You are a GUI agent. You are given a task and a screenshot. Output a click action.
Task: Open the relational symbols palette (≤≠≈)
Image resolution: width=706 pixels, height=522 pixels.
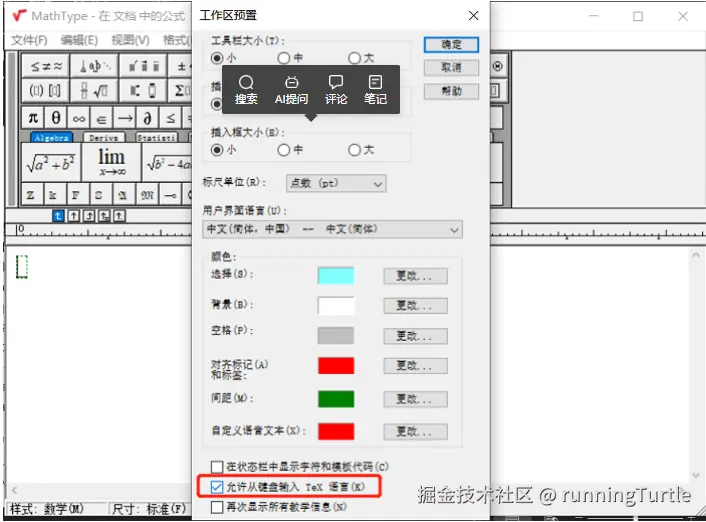click(x=45, y=67)
